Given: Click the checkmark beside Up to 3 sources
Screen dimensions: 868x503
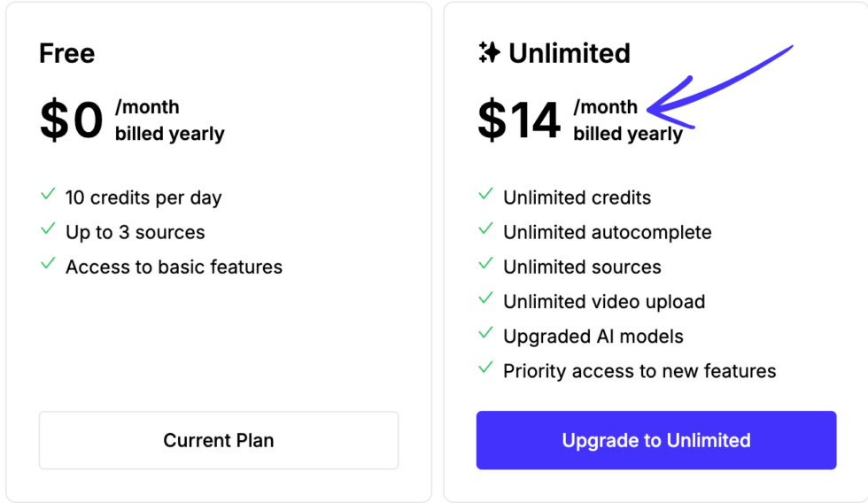Looking at the screenshot, I should point(48,229).
